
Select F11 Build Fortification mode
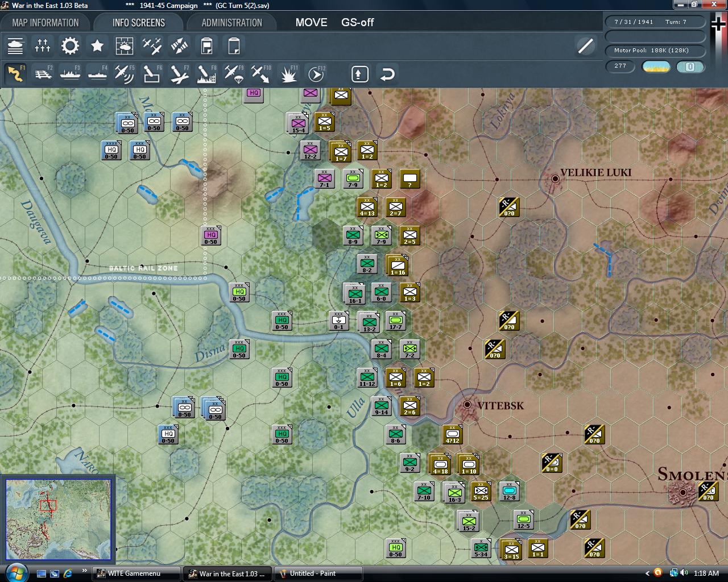(x=288, y=74)
